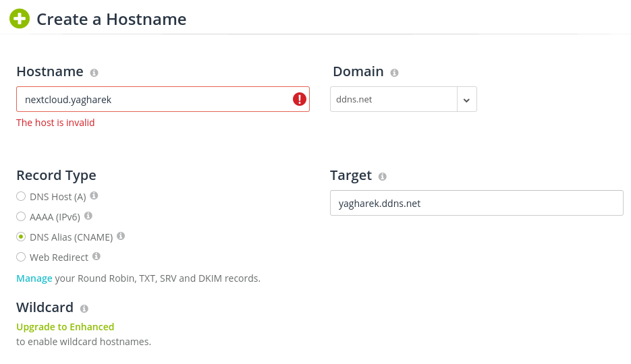The width and height of the screenshot is (631, 364).
Task: Click info icon beside AAAA (IPv6)
Action: click(88, 216)
